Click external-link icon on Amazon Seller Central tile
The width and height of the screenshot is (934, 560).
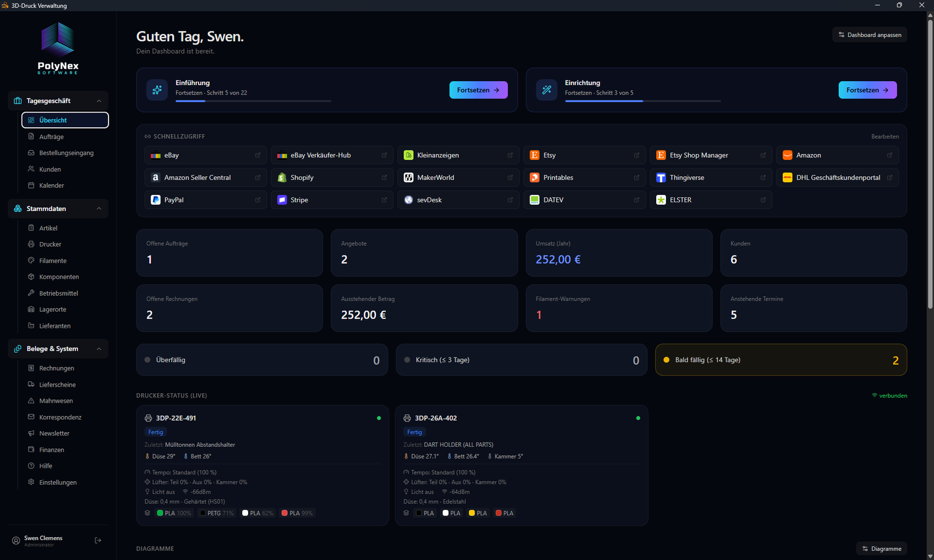tap(257, 177)
